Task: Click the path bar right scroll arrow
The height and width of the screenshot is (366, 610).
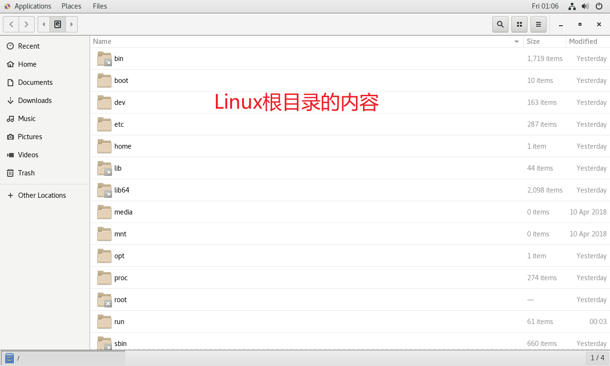Action: point(72,25)
